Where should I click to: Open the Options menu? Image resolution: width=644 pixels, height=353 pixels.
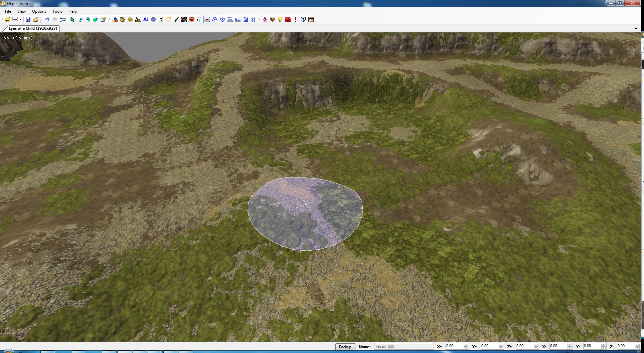tap(39, 11)
